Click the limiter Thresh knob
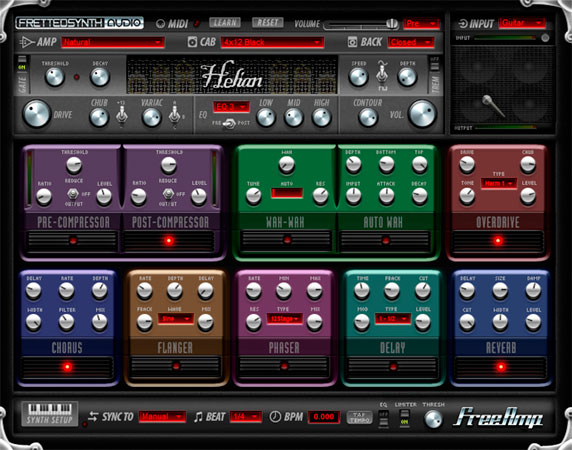 (x=433, y=419)
